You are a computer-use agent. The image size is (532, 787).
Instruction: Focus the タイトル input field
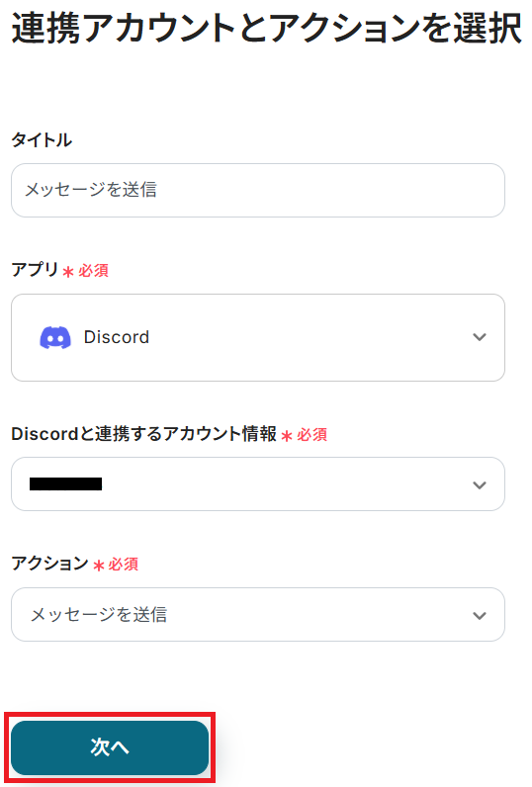[258, 190]
